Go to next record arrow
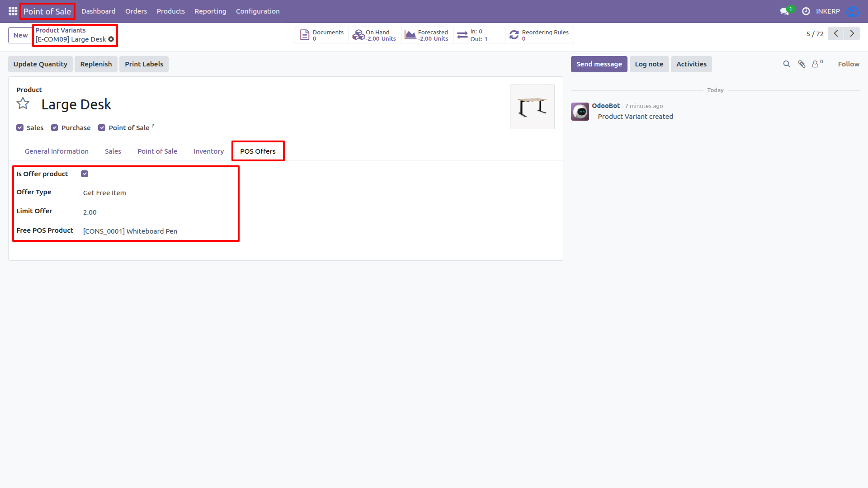868x488 pixels. (852, 33)
